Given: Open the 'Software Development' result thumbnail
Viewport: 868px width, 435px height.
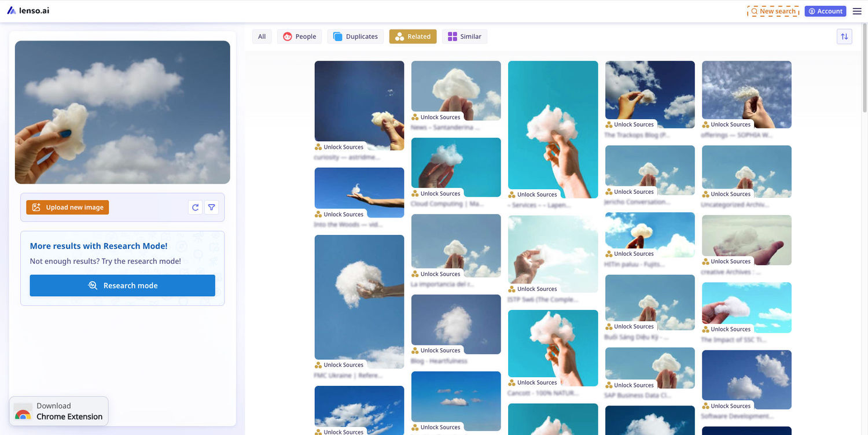Looking at the screenshot, I should [746, 379].
